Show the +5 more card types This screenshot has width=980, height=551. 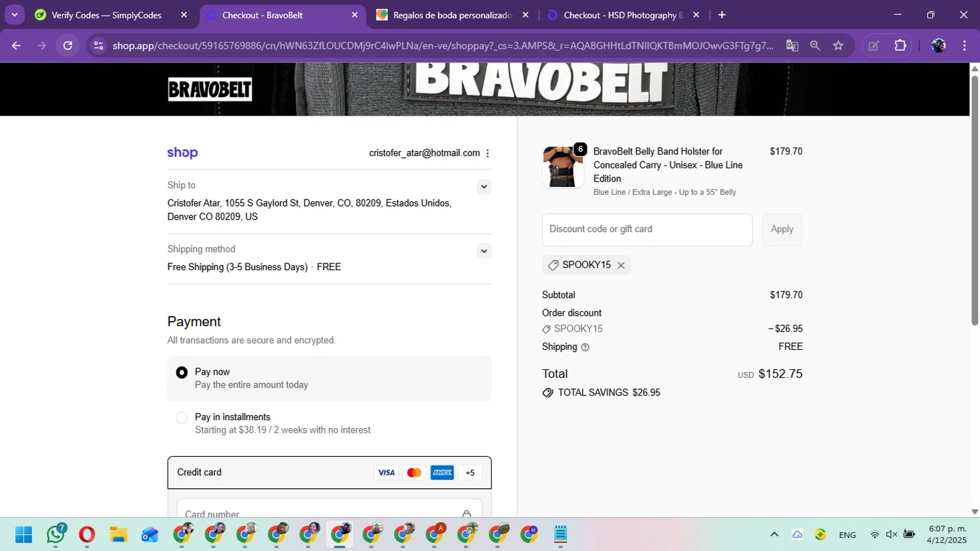pos(470,473)
